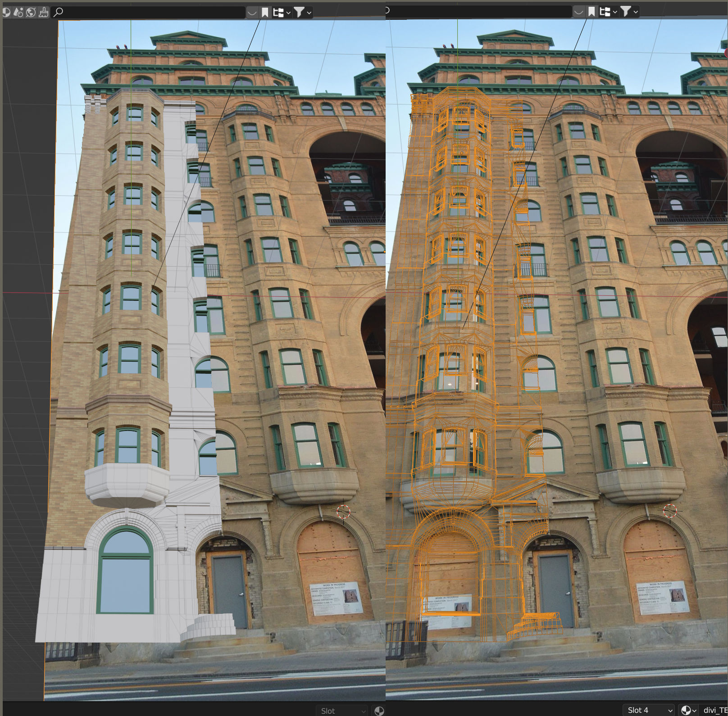The height and width of the screenshot is (716, 728).
Task: Select the material preview shading icon
Action: [6, 12]
